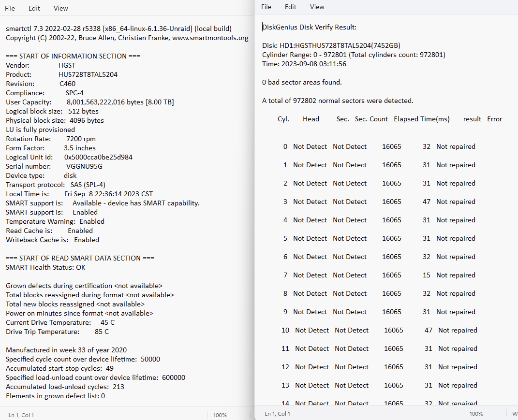Image resolution: width=518 pixels, height=420 pixels.
Task: Place cursor on the Serial number VGGNU95G line
Action: coord(54,166)
